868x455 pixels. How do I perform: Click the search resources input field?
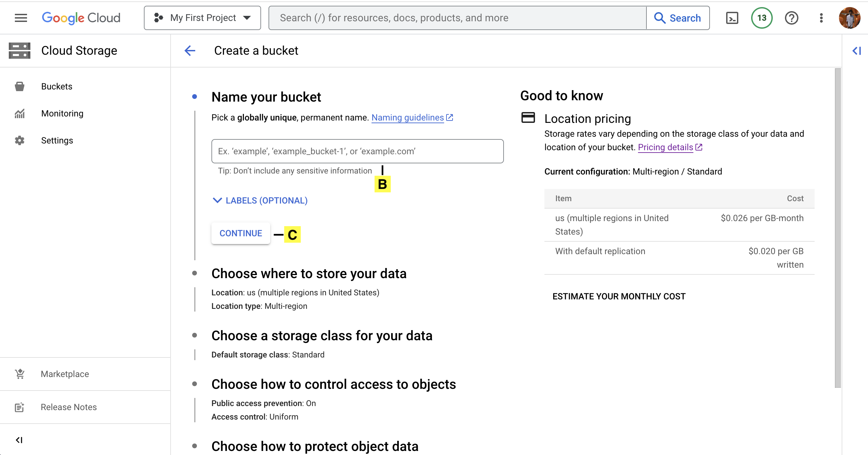[x=457, y=18]
